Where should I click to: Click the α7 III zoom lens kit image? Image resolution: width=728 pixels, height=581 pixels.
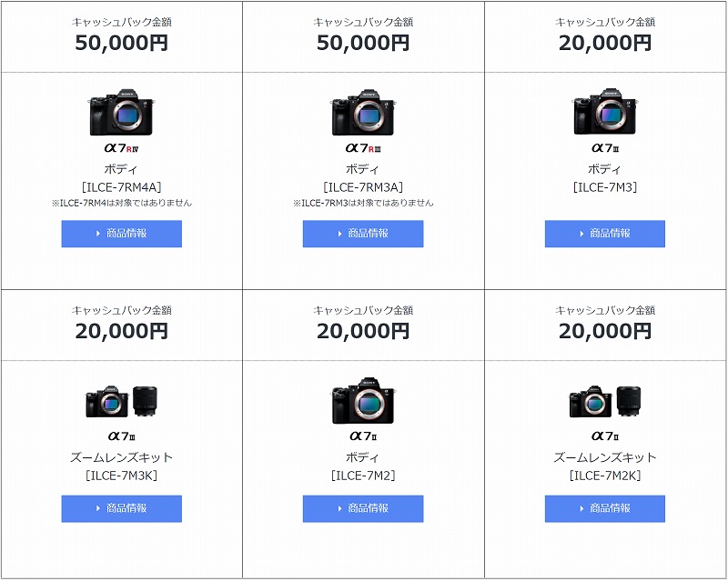[122, 401]
